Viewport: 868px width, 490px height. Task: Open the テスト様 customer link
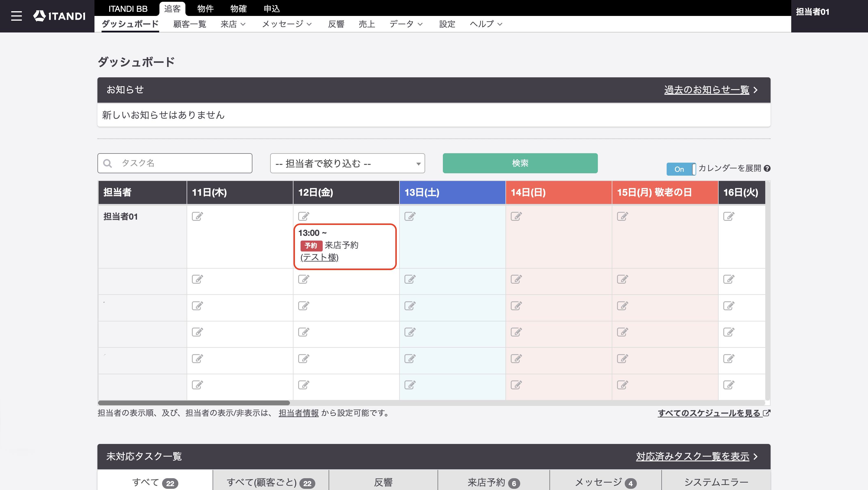(319, 257)
